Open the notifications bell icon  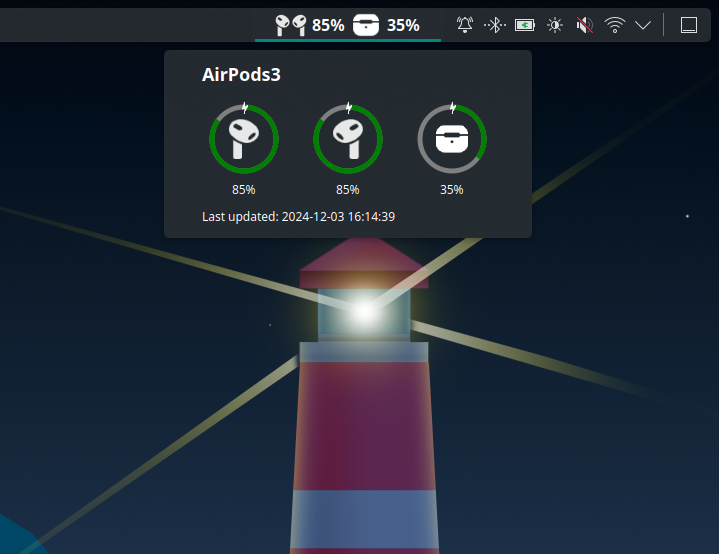pos(465,25)
